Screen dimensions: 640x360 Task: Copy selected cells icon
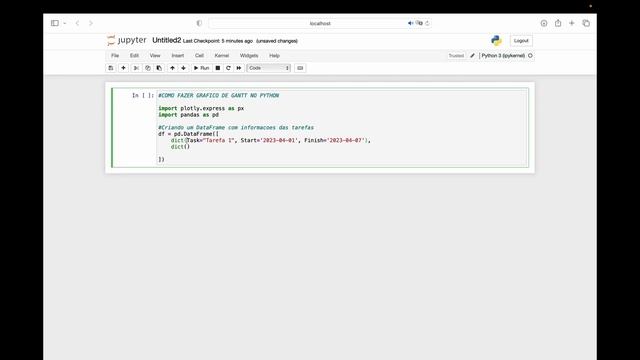point(148,68)
